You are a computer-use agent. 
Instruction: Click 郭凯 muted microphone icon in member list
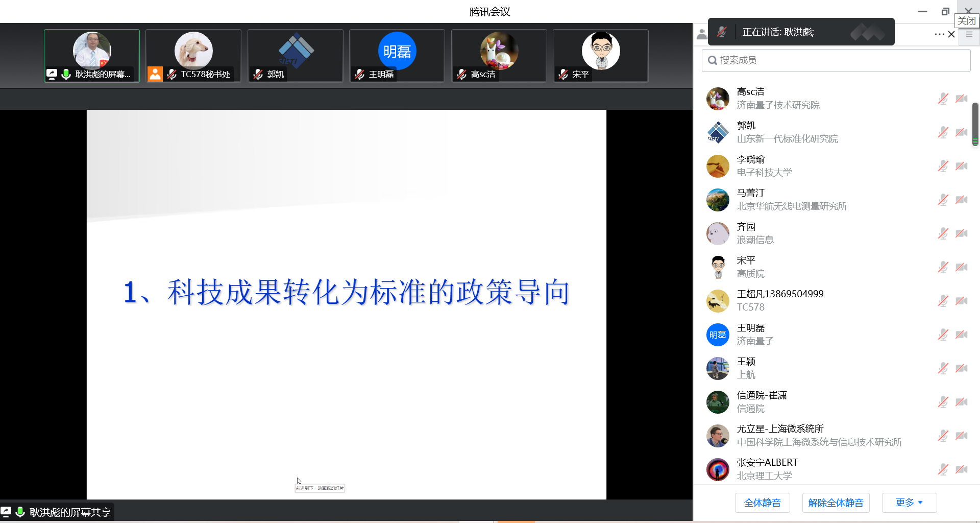[x=943, y=132]
